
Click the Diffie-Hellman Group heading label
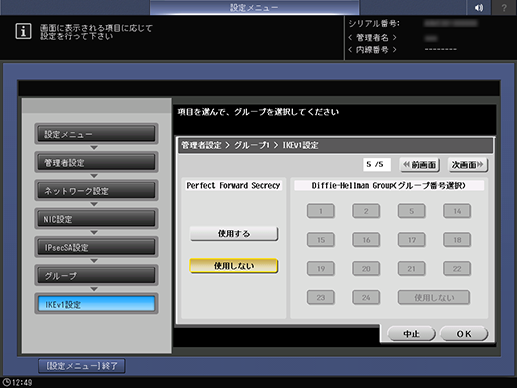click(x=389, y=186)
